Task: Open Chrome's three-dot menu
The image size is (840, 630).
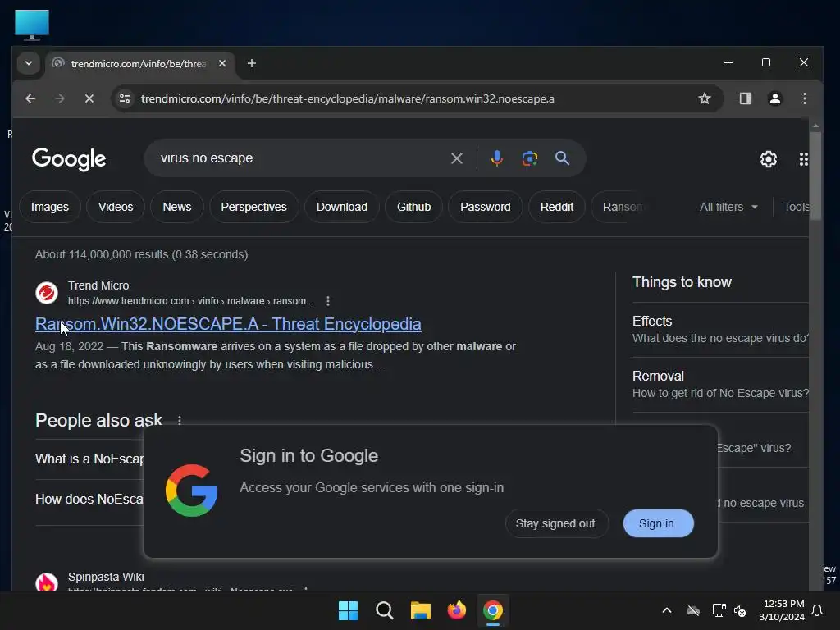Action: [x=804, y=98]
